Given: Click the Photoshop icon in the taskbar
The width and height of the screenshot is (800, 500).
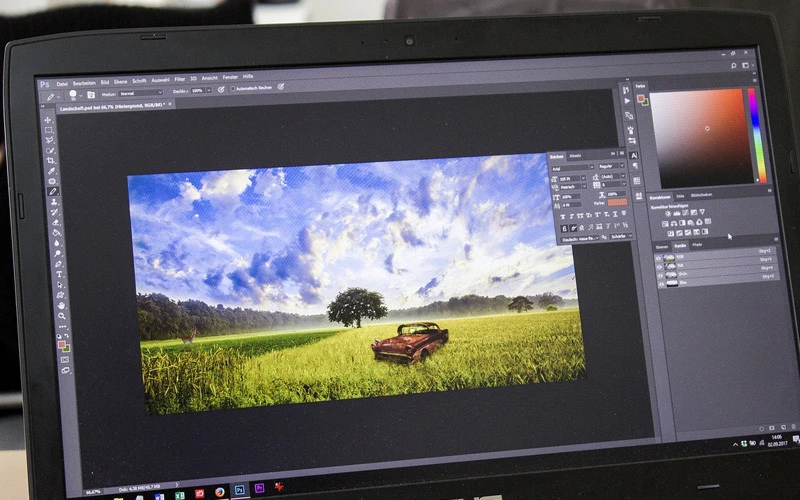Looking at the screenshot, I should (240, 490).
